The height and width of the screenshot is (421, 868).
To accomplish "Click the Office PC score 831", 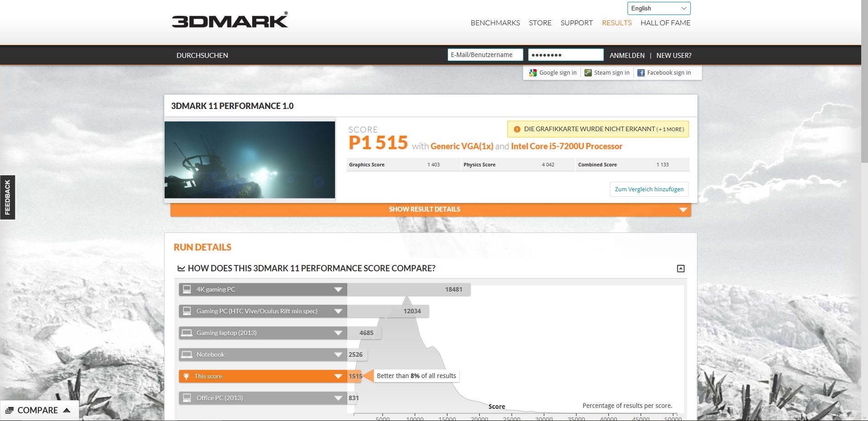I will tap(354, 398).
